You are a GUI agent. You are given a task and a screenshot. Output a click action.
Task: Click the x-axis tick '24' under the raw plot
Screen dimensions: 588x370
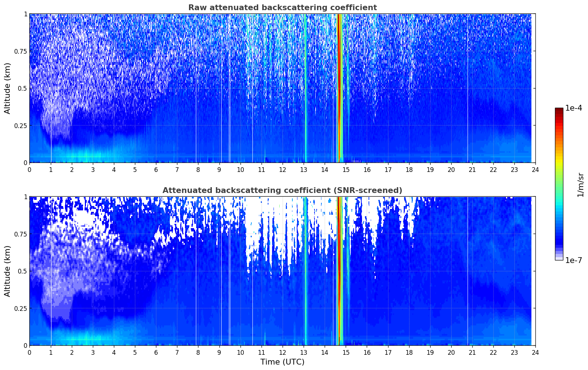535,170
